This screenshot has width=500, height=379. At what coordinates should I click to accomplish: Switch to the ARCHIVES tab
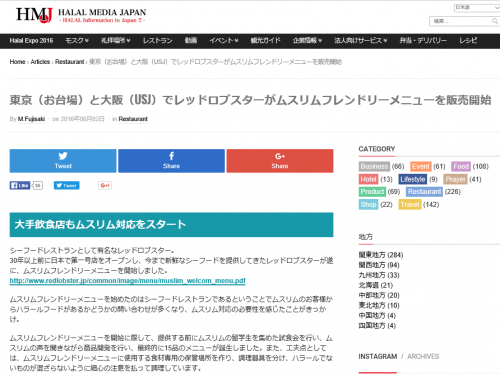[423, 356]
